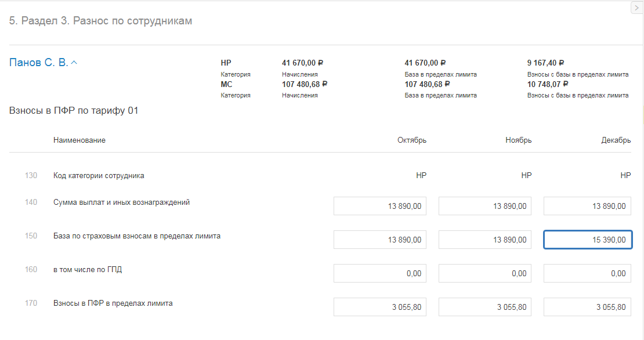The width and height of the screenshot is (644, 340).
Task: Click December field showing 15 390,00
Action: [587, 240]
